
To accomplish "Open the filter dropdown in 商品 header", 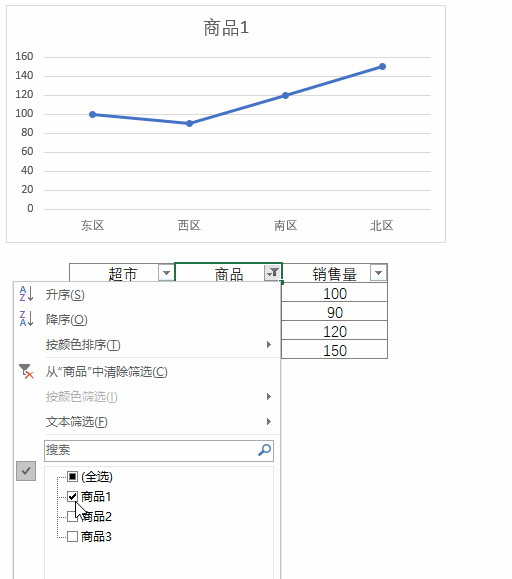I will tap(273, 273).
